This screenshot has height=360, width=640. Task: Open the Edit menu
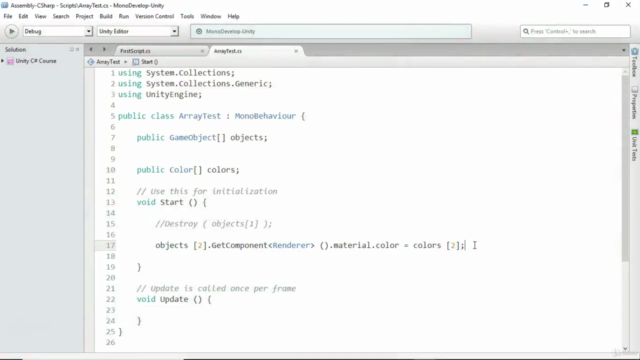(x=23, y=16)
